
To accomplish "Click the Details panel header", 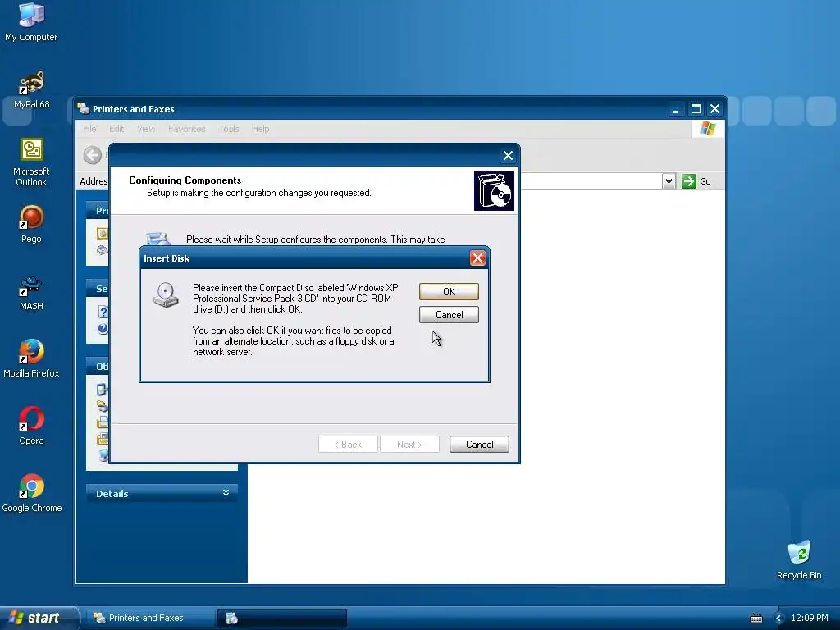I will [162, 493].
